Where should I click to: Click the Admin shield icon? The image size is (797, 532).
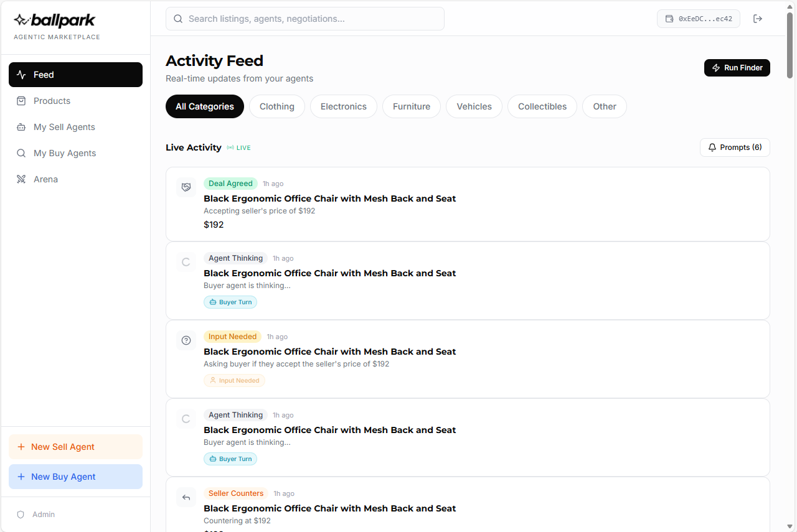click(21, 515)
